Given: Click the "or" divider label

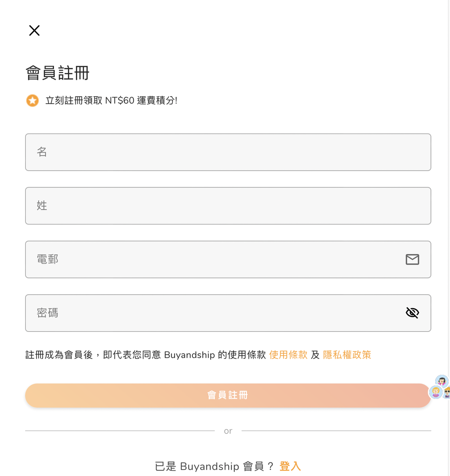Looking at the screenshot, I should pos(228,431).
